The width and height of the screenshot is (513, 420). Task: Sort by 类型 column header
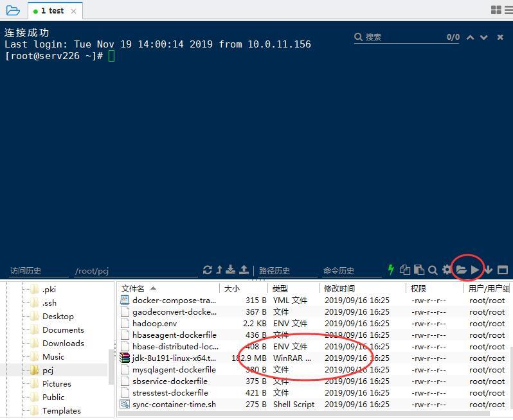click(294, 288)
